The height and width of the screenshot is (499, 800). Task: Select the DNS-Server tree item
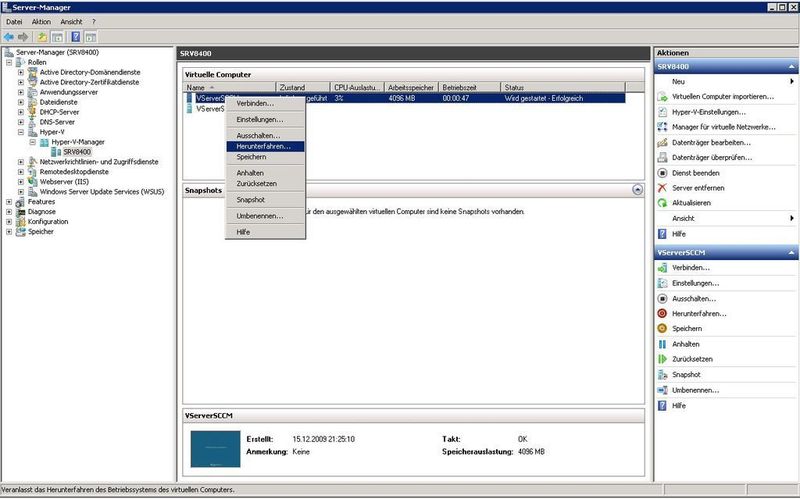click(x=57, y=122)
